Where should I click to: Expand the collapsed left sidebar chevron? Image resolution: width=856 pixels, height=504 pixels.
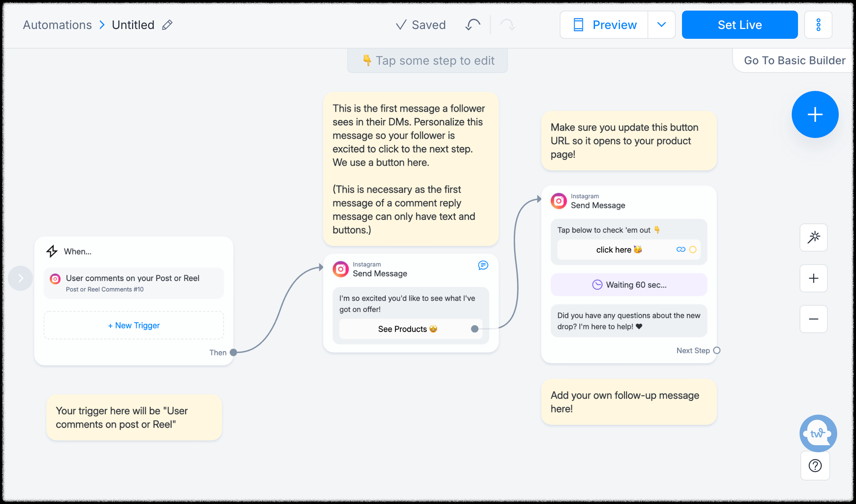pyautogui.click(x=20, y=278)
